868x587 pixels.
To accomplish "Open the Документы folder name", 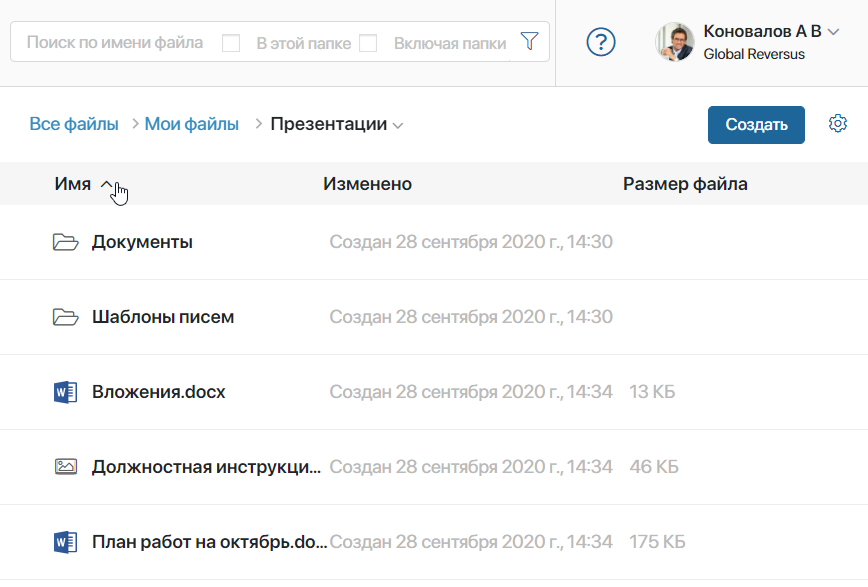I will click(142, 242).
